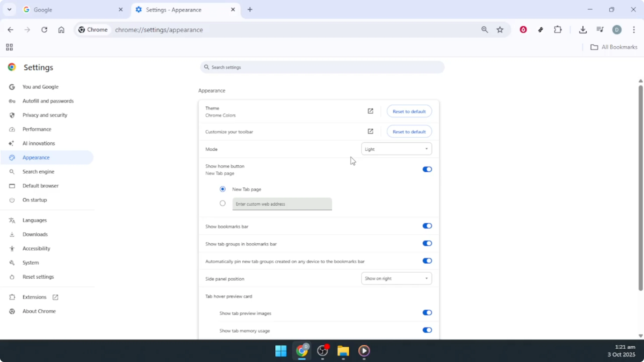This screenshot has height=362, width=644.
Task: Turn off Show tab memory usage
Action: coord(427,330)
